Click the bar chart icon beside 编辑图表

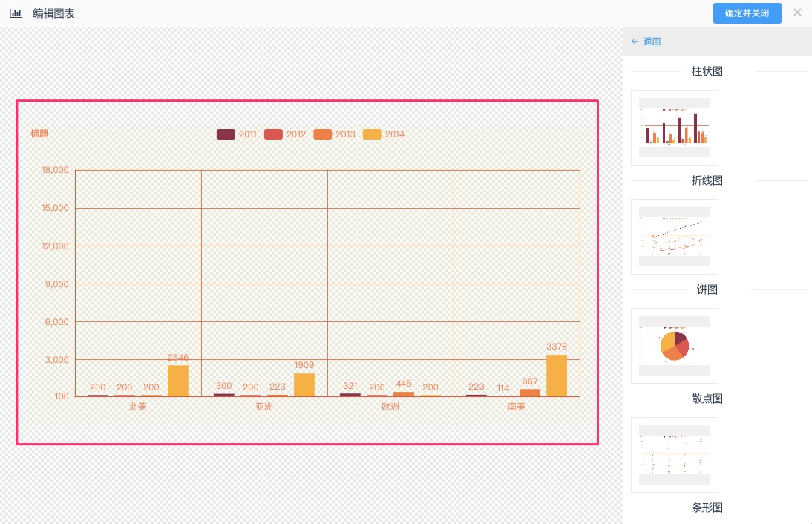click(x=16, y=13)
